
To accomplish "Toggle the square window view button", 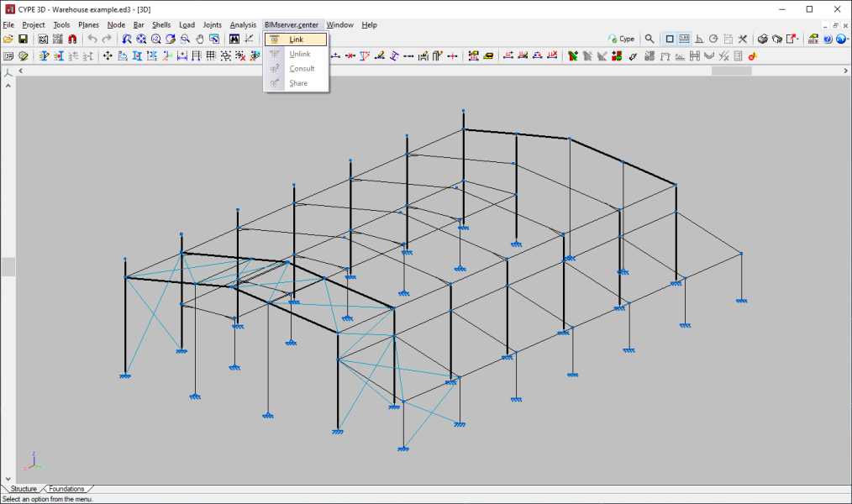I will pyautogui.click(x=670, y=39).
